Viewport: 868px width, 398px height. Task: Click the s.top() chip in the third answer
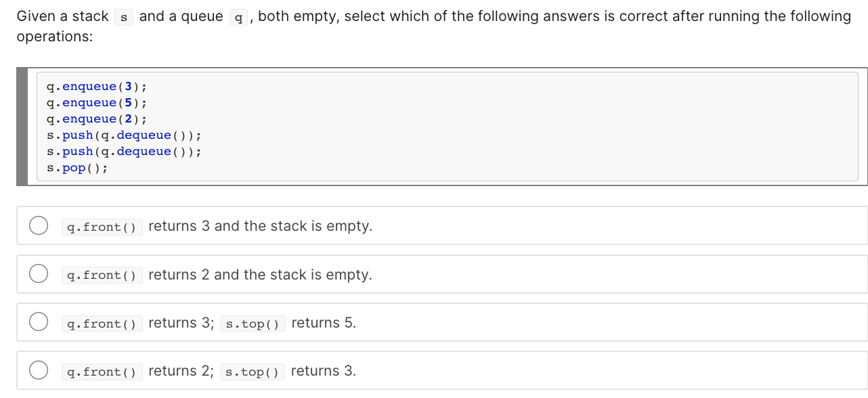[x=253, y=324]
